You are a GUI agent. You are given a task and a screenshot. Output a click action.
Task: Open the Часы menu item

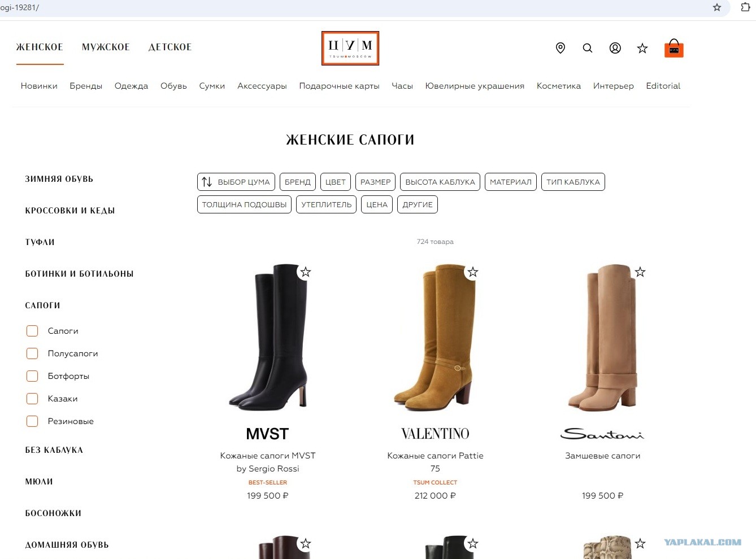pyautogui.click(x=402, y=86)
